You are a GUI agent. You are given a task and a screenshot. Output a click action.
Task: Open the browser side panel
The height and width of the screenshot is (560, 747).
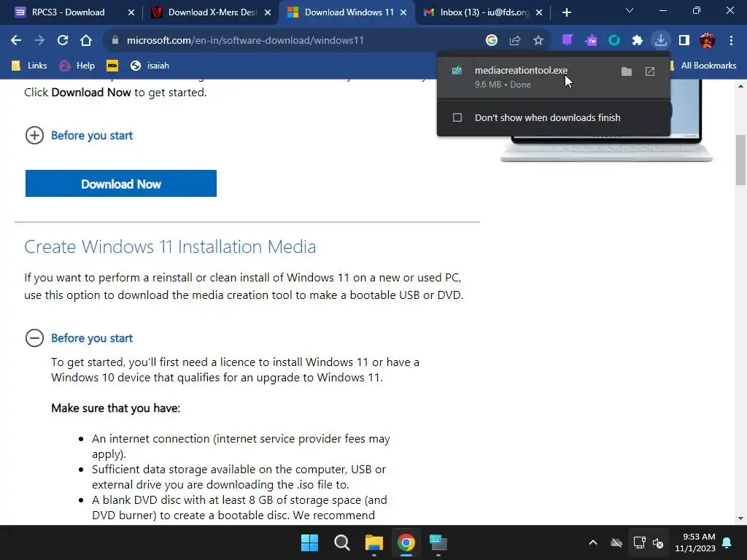click(684, 41)
